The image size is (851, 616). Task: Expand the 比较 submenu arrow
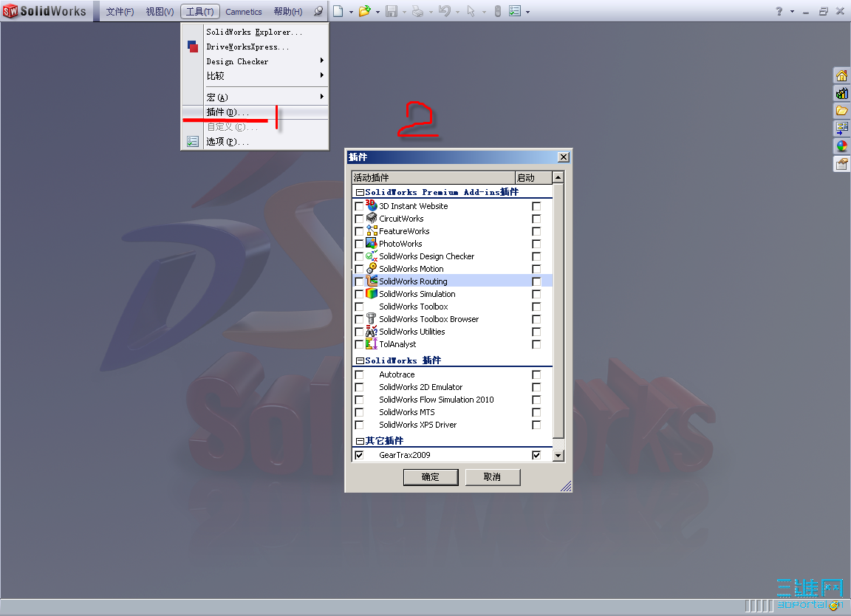pos(322,75)
